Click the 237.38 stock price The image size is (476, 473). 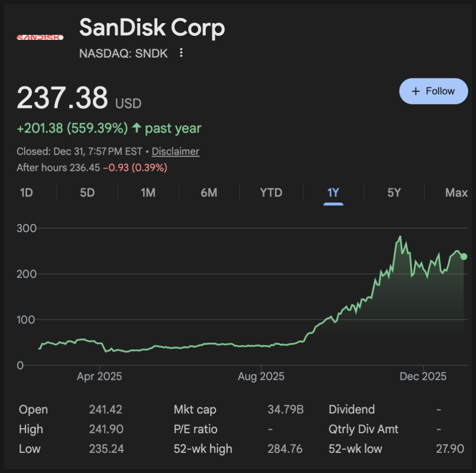pyautogui.click(x=62, y=98)
